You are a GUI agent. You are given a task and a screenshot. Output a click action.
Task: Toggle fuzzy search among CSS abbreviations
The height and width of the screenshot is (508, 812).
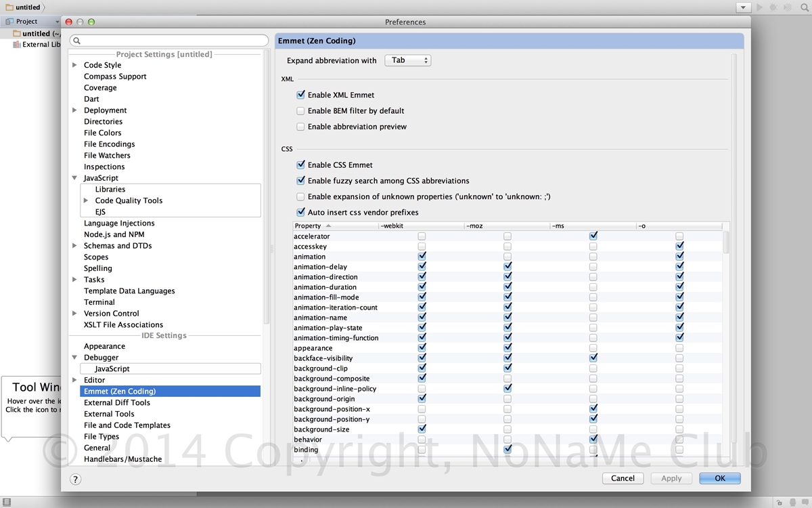pos(300,181)
